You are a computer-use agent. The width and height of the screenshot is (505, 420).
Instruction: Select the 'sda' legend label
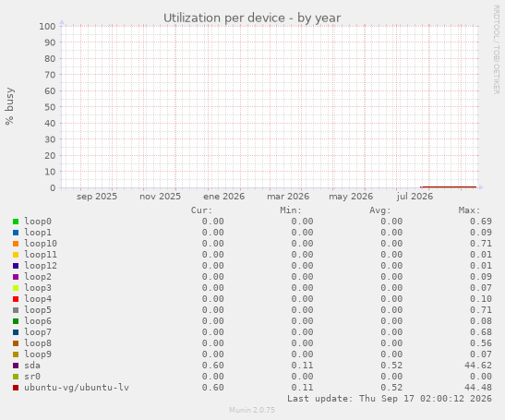[32, 366]
